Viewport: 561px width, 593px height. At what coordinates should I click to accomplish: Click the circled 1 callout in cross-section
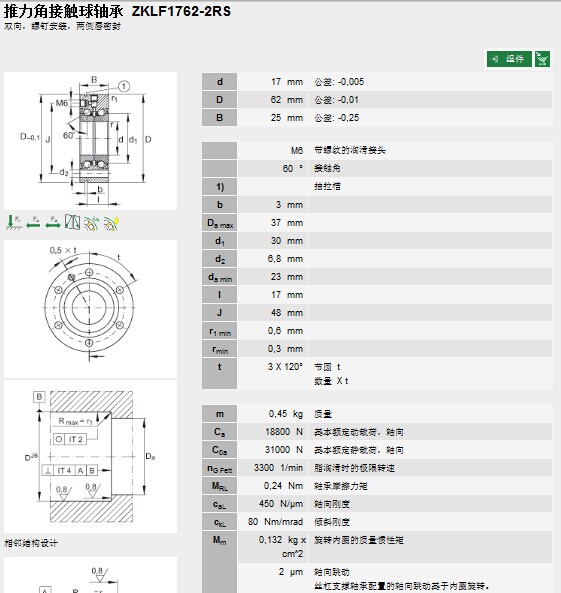[124, 87]
